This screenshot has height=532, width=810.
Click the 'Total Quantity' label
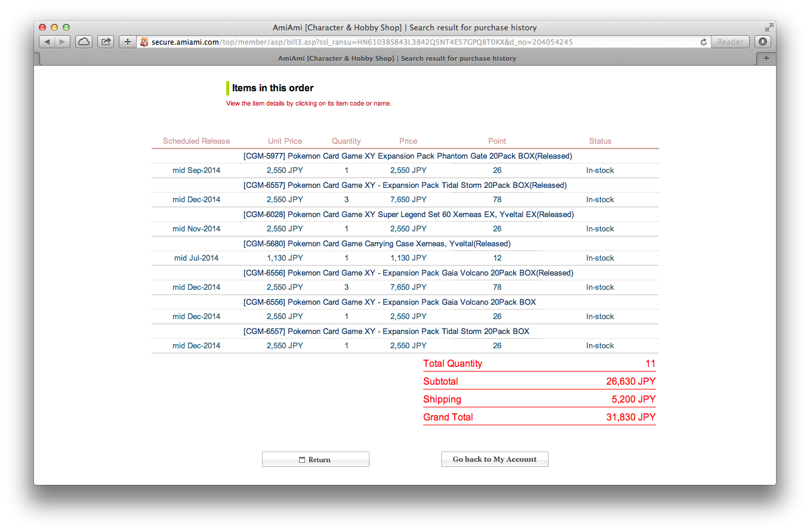[x=452, y=364]
